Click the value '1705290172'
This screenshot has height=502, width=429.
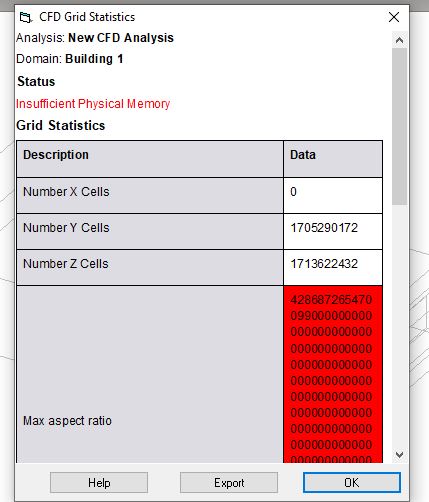point(324,228)
